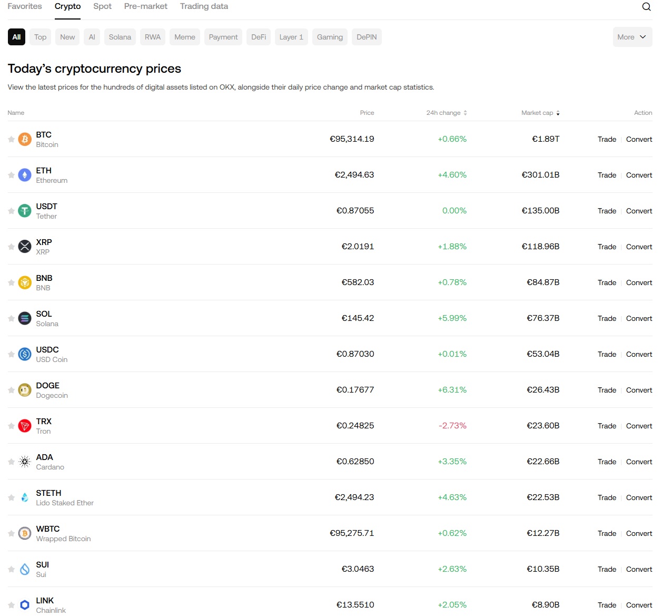Click Trade for Ethereum
This screenshot has width=672, height=616.
tap(607, 175)
